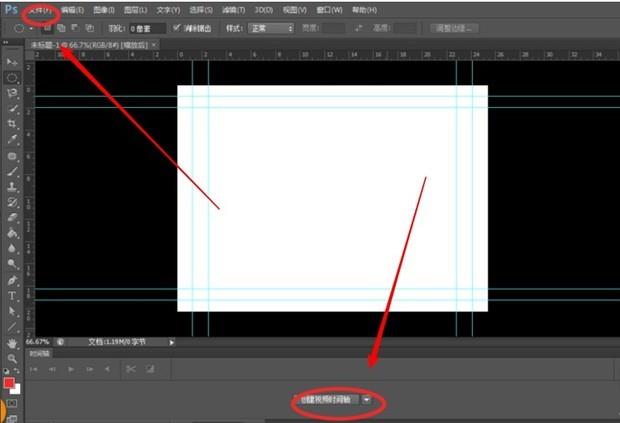This screenshot has width=620, height=423.
Task: Select the Healing Brush tool
Action: coord(12,156)
